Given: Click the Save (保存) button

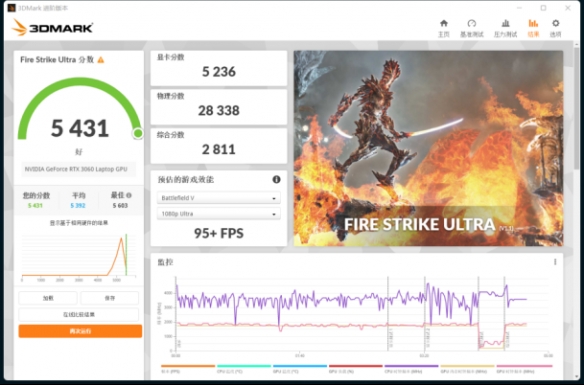Looking at the screenshot, I should [110, 298].
